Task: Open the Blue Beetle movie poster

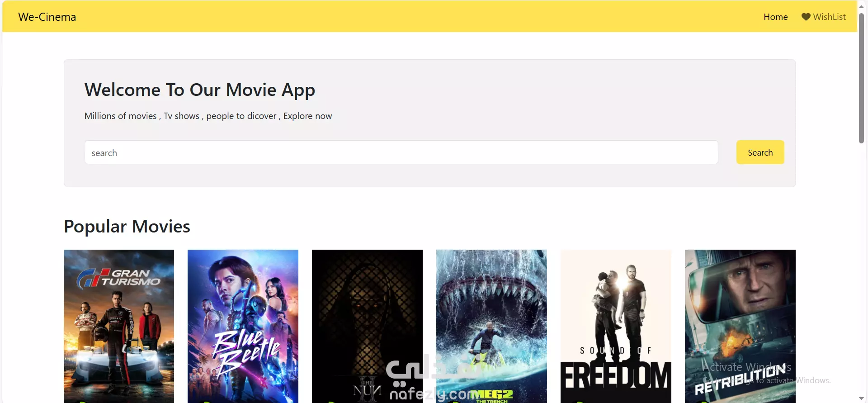Action: 243,326
